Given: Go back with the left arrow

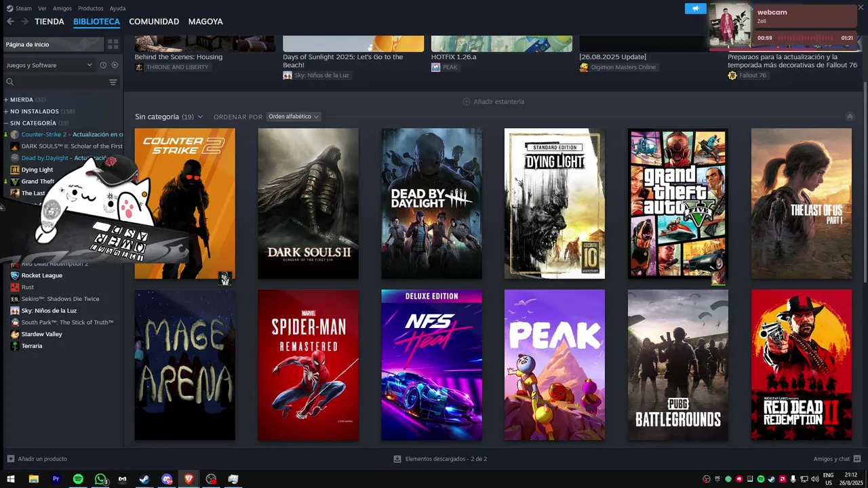Looking at the screenshot, I should pyautogui.click(x=10, y=22).
